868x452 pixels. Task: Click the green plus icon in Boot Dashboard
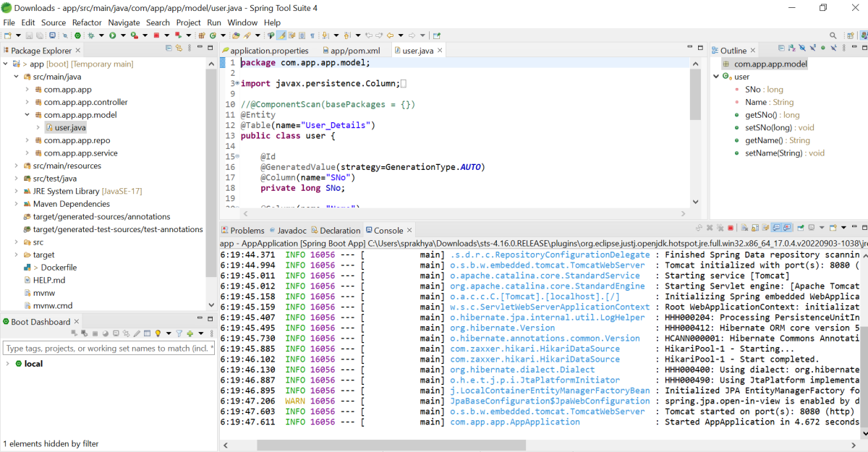190,333
